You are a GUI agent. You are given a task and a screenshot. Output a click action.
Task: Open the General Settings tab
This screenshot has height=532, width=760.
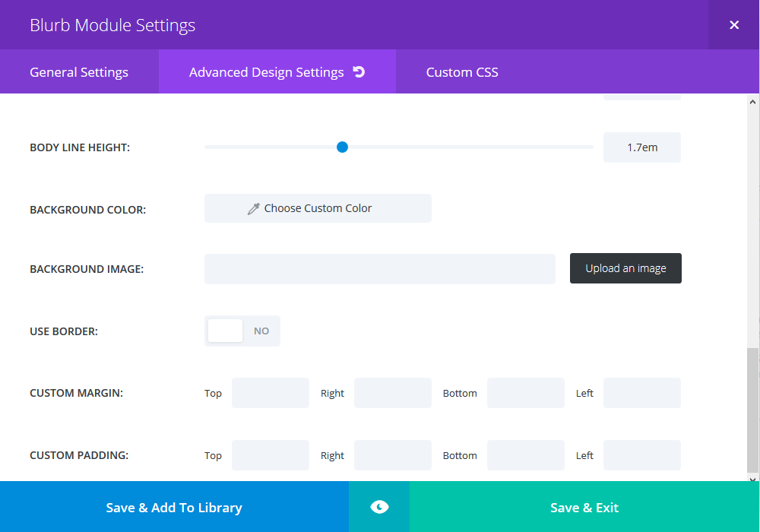79,71
